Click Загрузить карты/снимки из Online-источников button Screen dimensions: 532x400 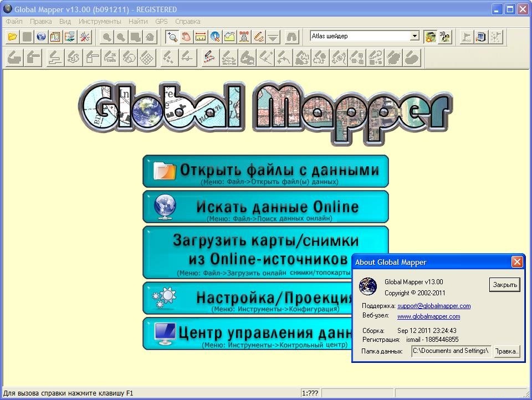tap(265, 253)
